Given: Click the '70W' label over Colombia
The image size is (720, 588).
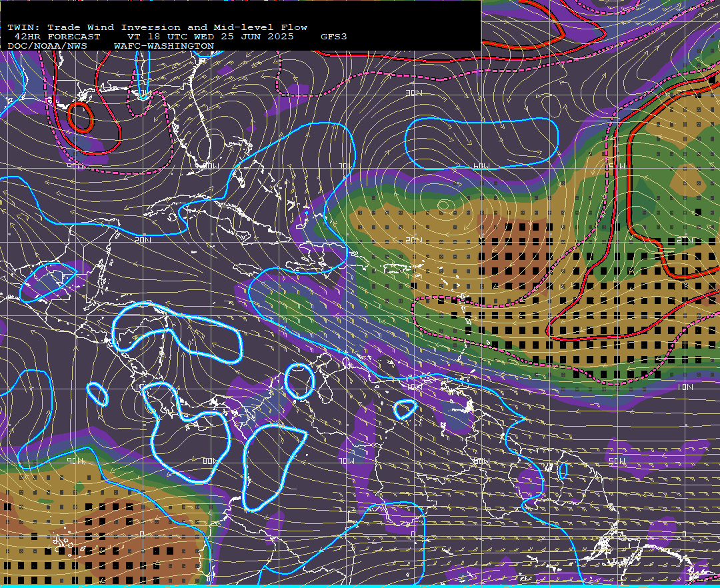Looking at the screenshot, I should pos(346,461).
